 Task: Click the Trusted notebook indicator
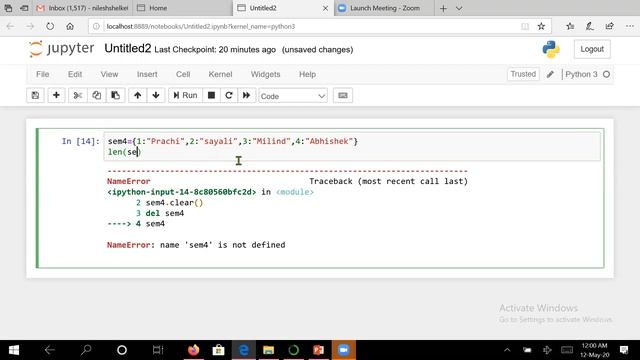(x=523, y=74)
